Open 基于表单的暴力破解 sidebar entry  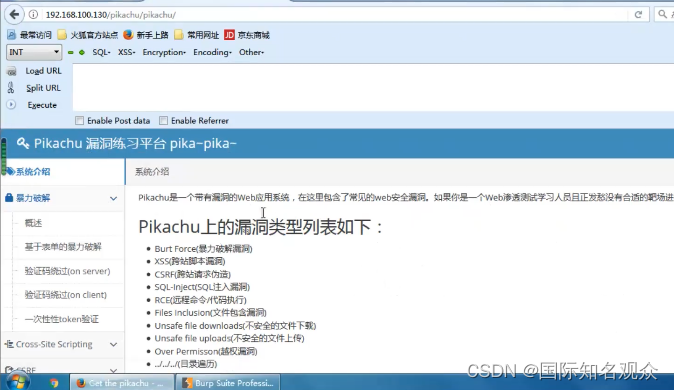[x=63, y=247]
